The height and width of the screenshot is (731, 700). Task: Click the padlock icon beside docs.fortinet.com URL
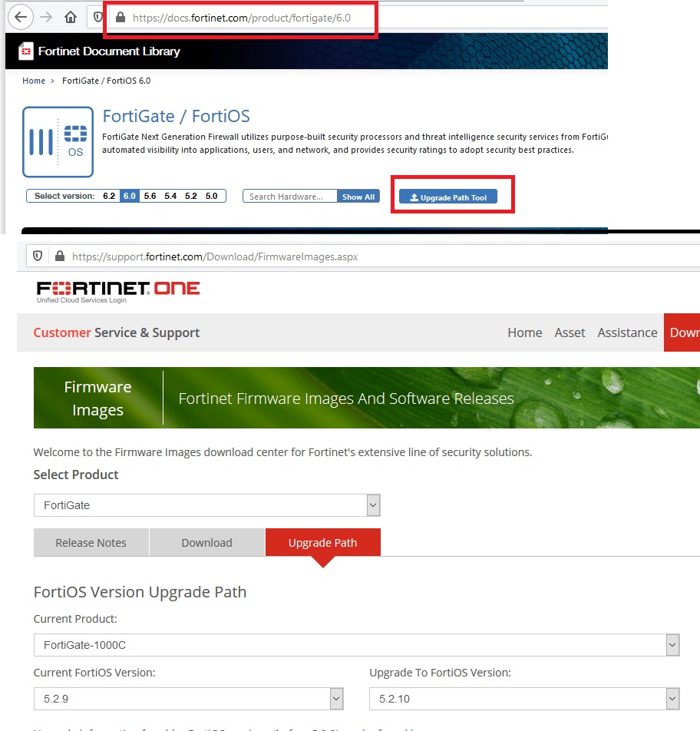click(x=121, y=17)
